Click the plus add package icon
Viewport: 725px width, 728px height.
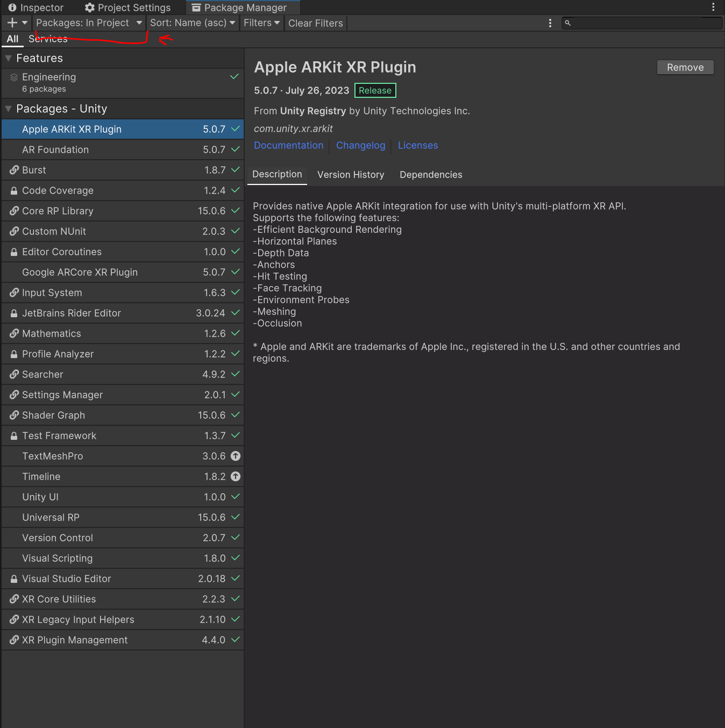pyautogui.click(x=12, y=23)
